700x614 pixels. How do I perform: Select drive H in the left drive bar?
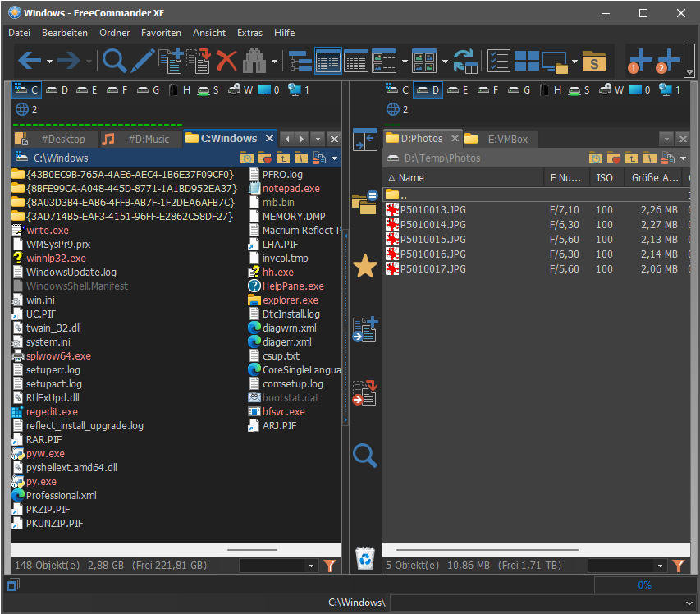click(180, 89)
